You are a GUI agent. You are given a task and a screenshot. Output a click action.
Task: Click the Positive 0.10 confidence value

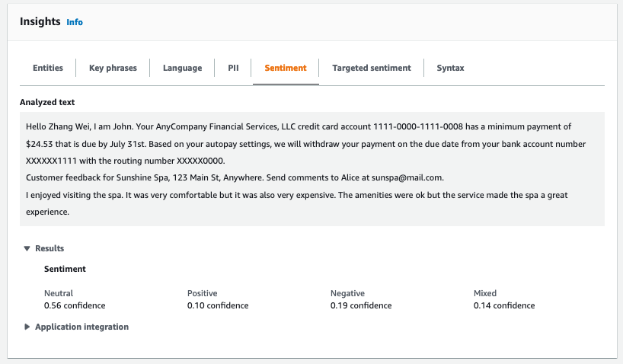(x=218, y=305)
